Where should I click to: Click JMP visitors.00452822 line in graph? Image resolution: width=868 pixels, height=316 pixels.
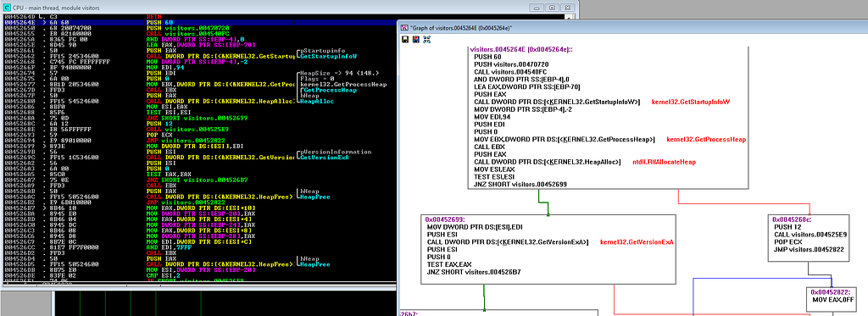tap(808, 250)
